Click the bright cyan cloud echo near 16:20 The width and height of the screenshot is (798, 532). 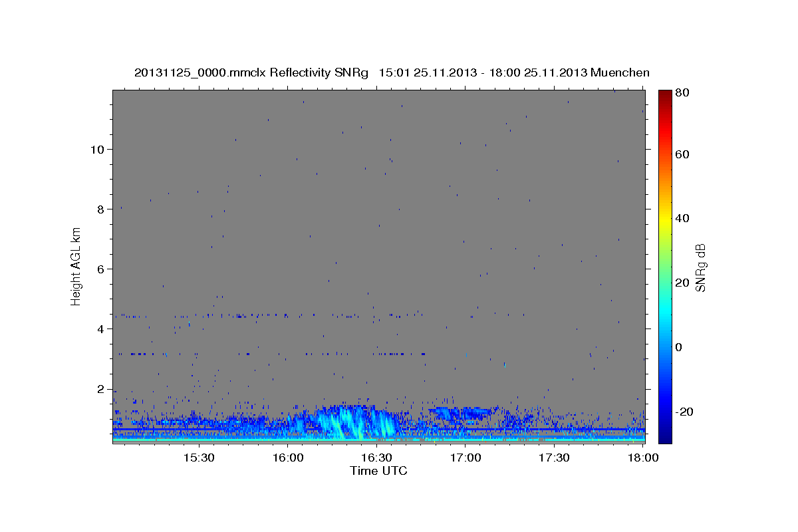coord(346,421)
